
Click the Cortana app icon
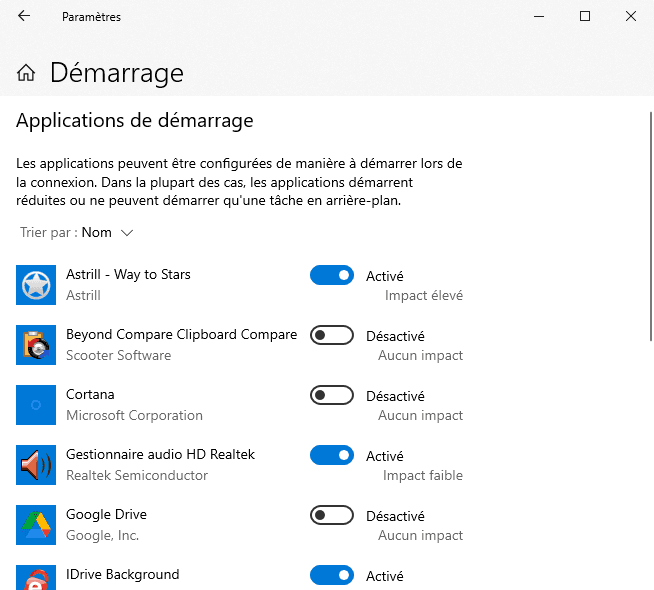(36, 405)
